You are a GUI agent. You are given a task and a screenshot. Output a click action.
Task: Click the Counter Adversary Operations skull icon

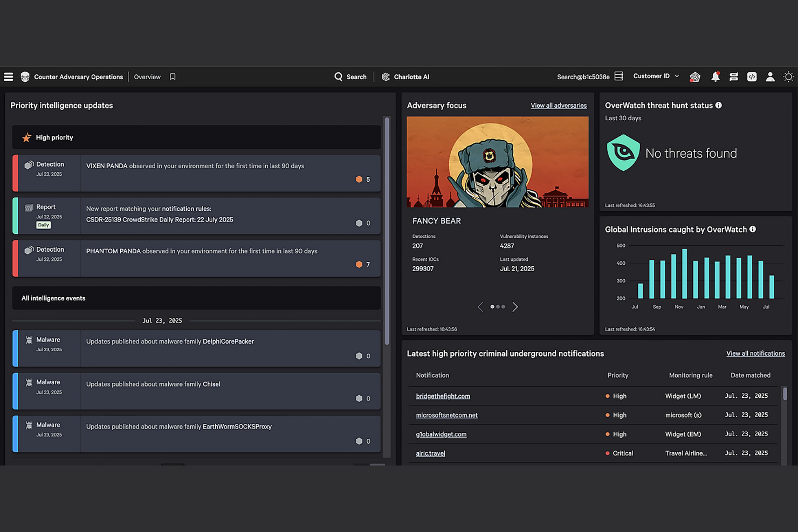(25, 77)
